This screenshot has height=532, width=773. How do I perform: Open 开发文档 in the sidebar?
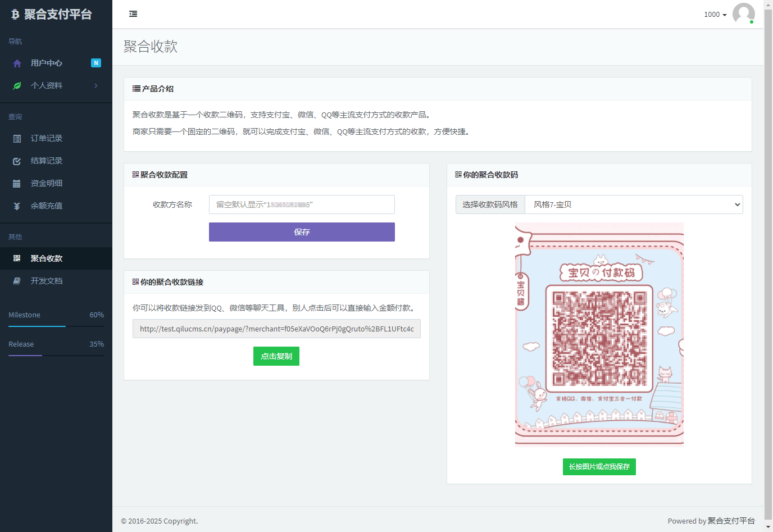[x=56, y=281]
